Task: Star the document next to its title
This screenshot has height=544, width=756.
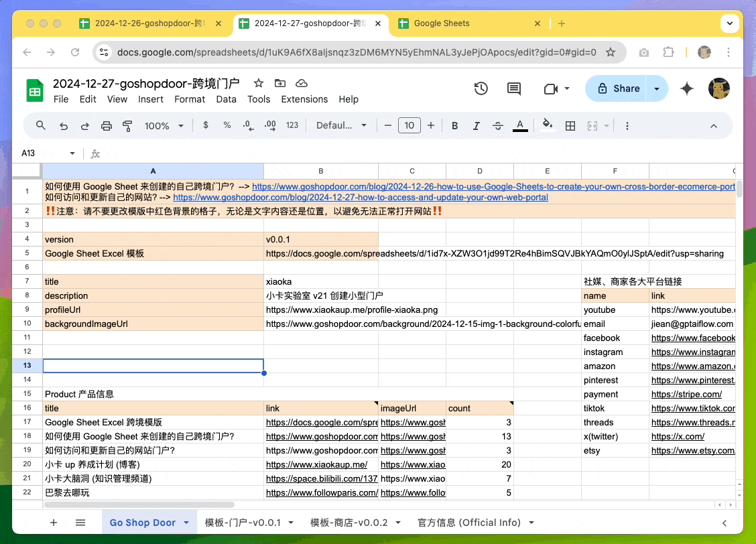Action: [x=259, y=83]
